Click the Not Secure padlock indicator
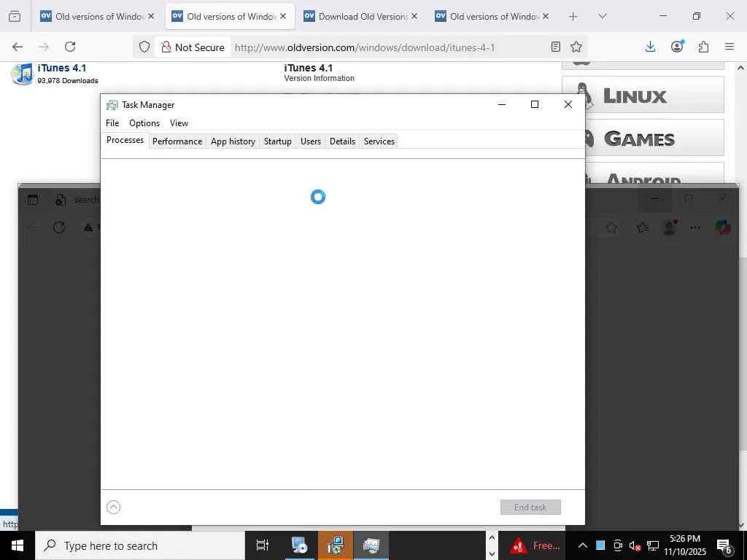The height and width of the screenshot is (560, 747). [x=193, y=47]
